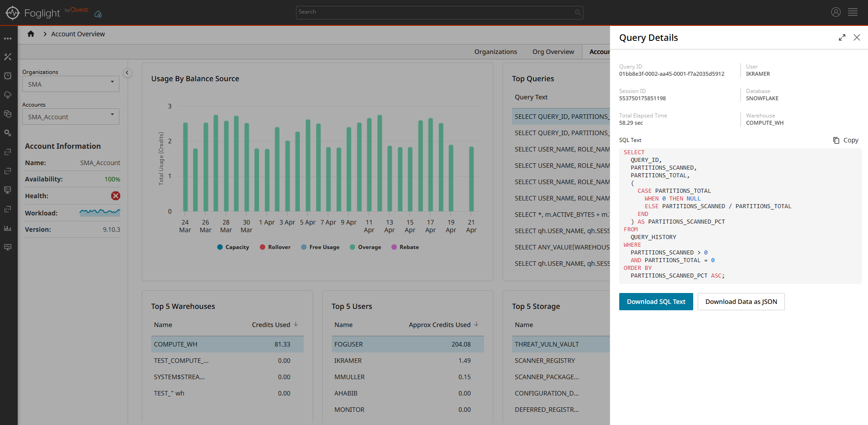Click the Query ID value
This screenshot has height=425, width=868.
pyautogui.click(x=672, y=74)
